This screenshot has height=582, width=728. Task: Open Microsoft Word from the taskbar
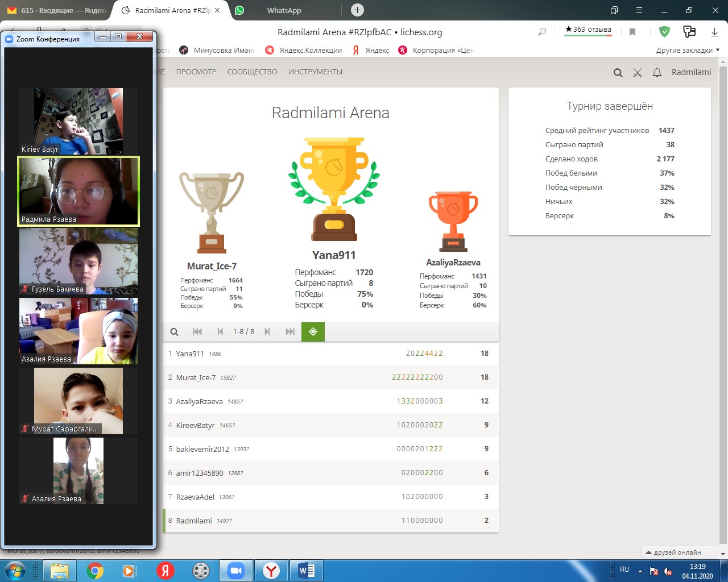point(306,570)
